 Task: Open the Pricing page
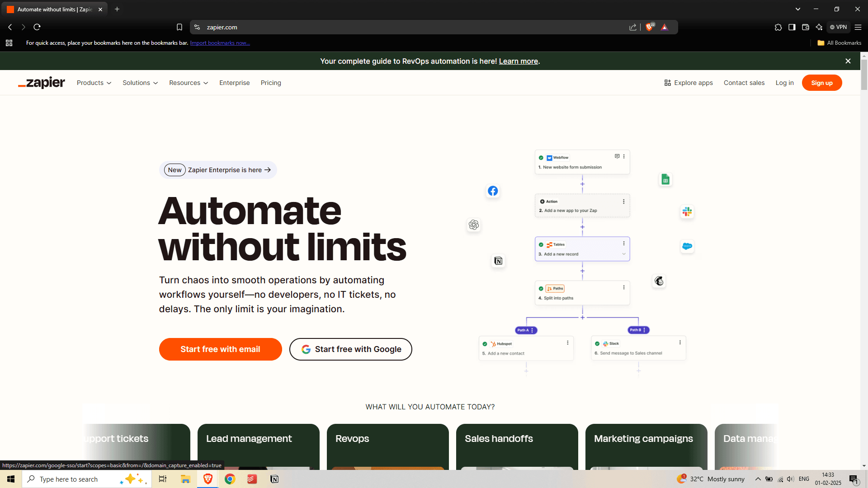tap(271, 83)
